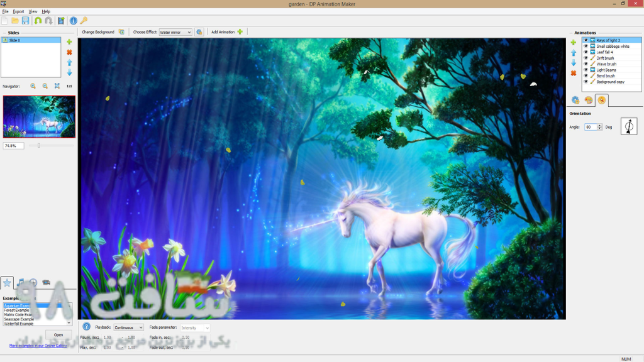Click the Open button under Examples
Image resolution: width=644 pixels, height=362 pixels.
point(58,334)
